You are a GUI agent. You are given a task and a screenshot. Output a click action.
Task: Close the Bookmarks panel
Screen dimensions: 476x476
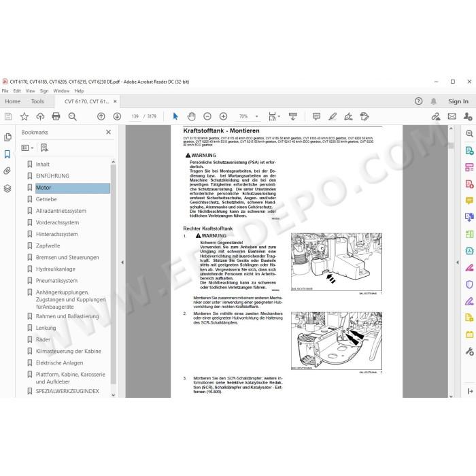point(108,132)
